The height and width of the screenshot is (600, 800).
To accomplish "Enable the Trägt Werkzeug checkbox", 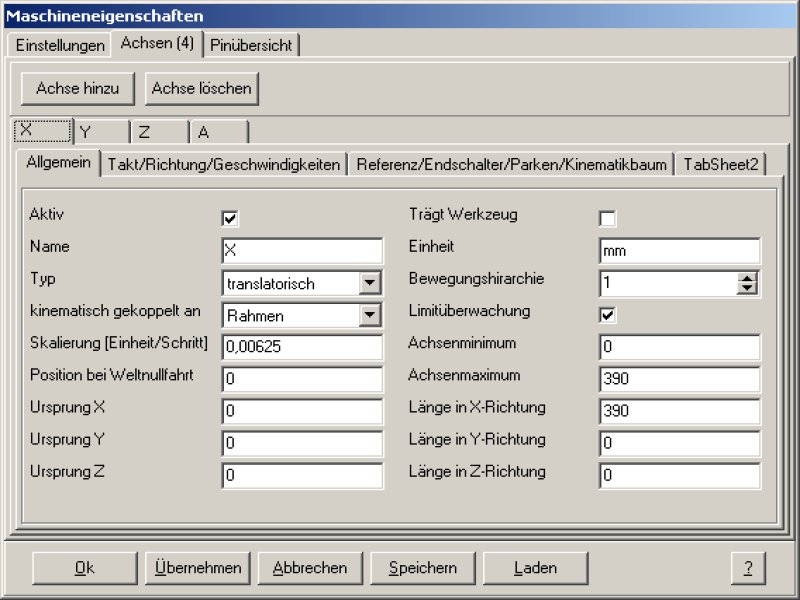I will 608,219.
